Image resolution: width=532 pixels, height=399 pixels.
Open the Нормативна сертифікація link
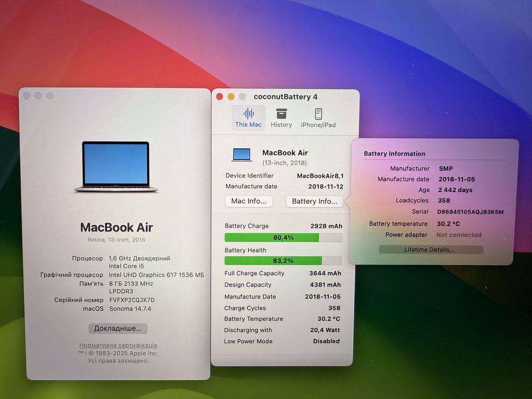[x=118, y=345]
